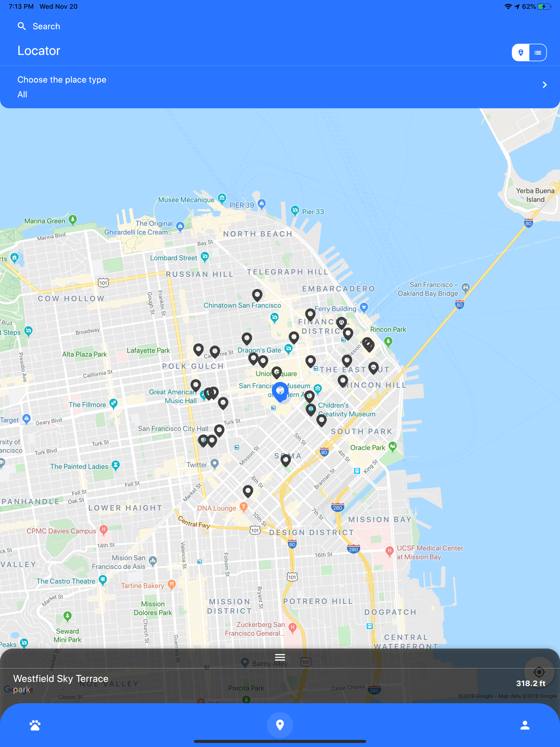This screenshot has width=560, height=747.
Task: Tap the UCSF Medical Center marker
Action: point(389,551)
